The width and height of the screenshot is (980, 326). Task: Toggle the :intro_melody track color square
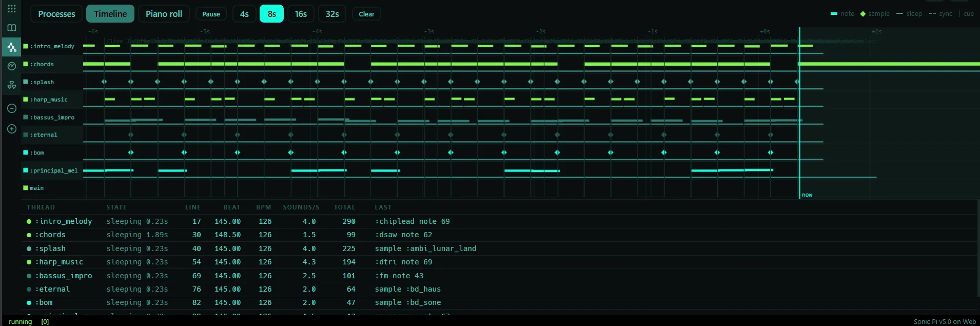pos(25,46)
